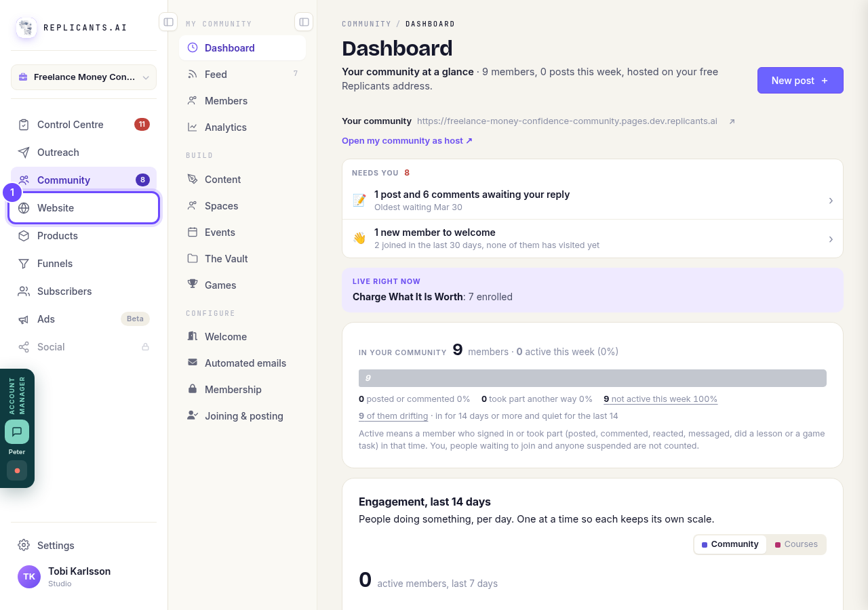
Task: Click the grey member activity bar
Action: click(x=593, y=378)
